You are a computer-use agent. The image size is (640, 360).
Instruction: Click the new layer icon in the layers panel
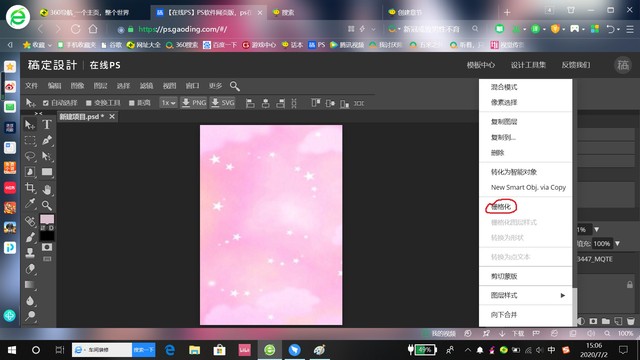pyautogui.click(x=618, y=321)
